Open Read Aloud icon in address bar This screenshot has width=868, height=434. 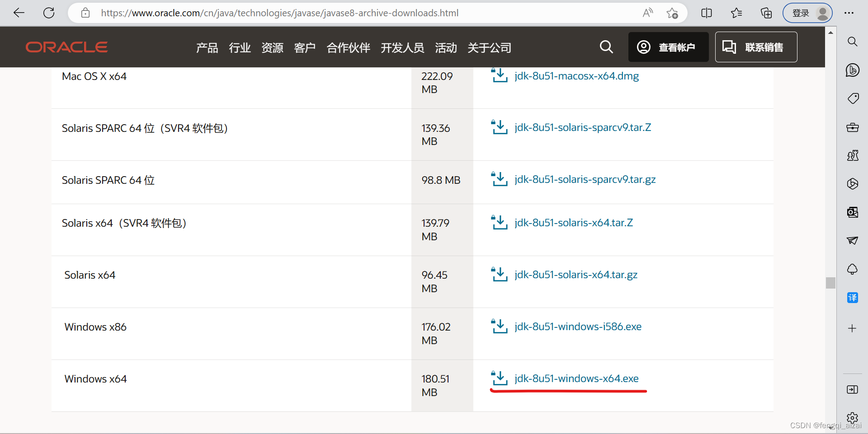(648, 13)
